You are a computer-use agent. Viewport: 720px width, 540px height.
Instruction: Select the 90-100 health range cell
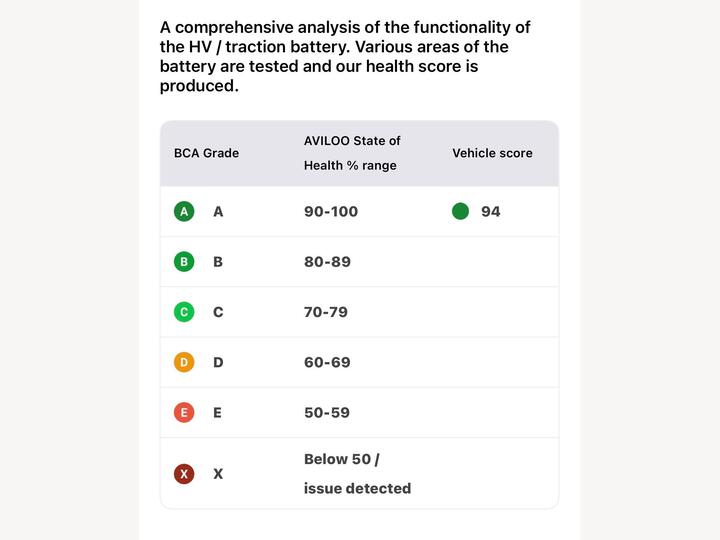point(331,212)
